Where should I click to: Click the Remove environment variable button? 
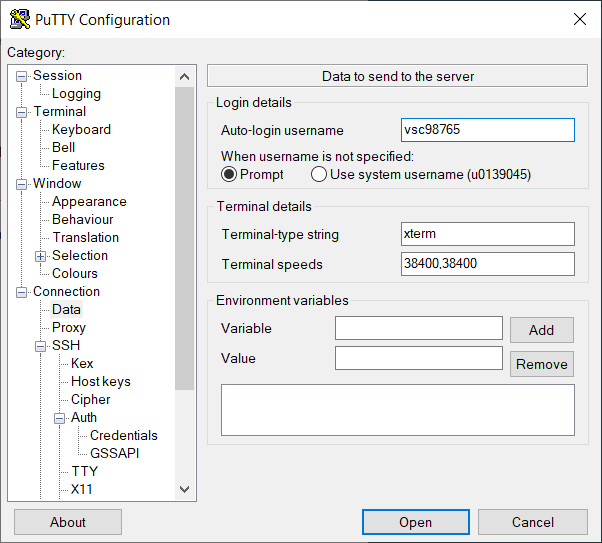pyautogui.click(x=542, y=364)
